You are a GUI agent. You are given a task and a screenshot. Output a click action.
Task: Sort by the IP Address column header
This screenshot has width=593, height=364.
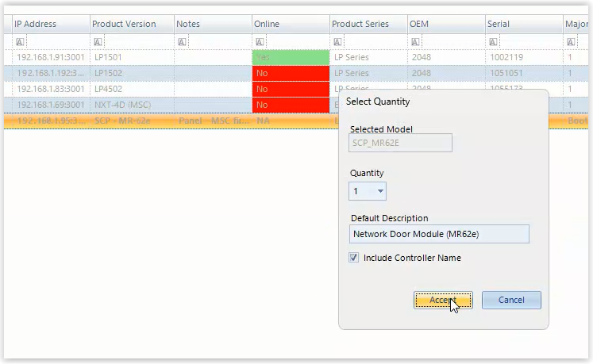tap(48, 24)
